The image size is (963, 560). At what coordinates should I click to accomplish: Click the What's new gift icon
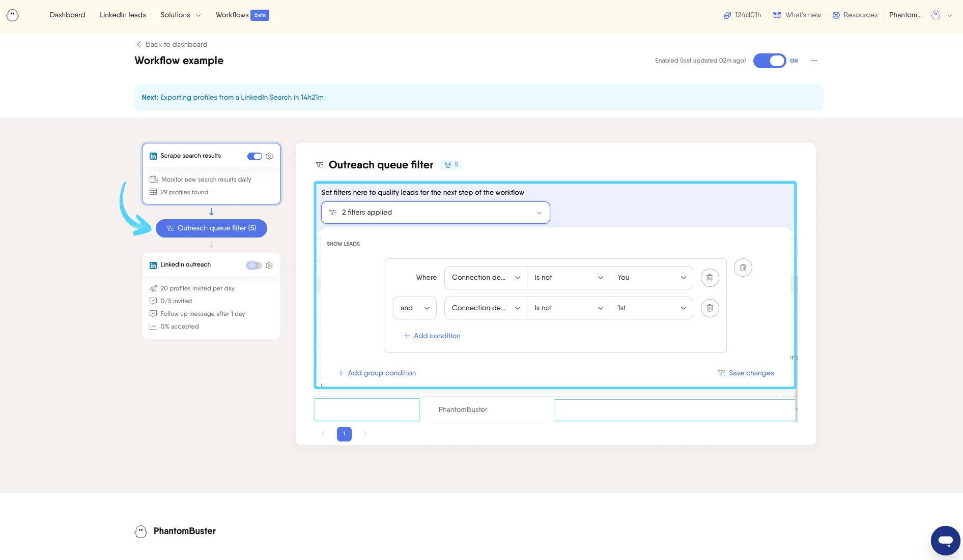(x=777, y=15)
